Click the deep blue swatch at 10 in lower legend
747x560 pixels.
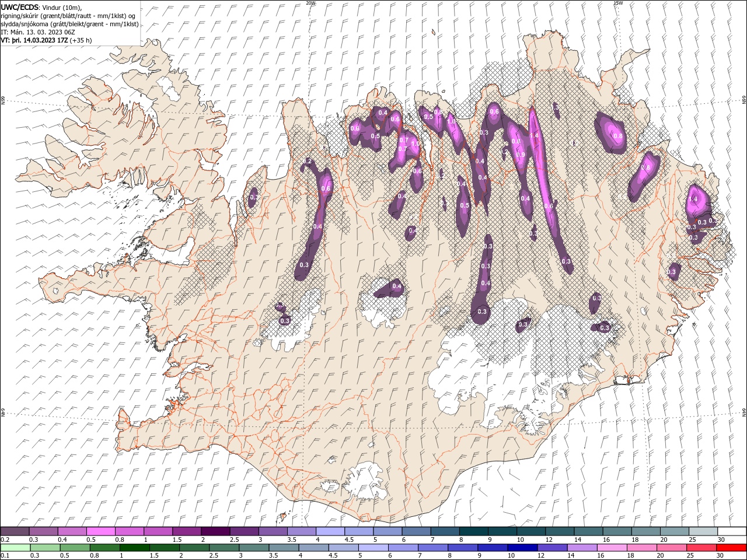522,548
